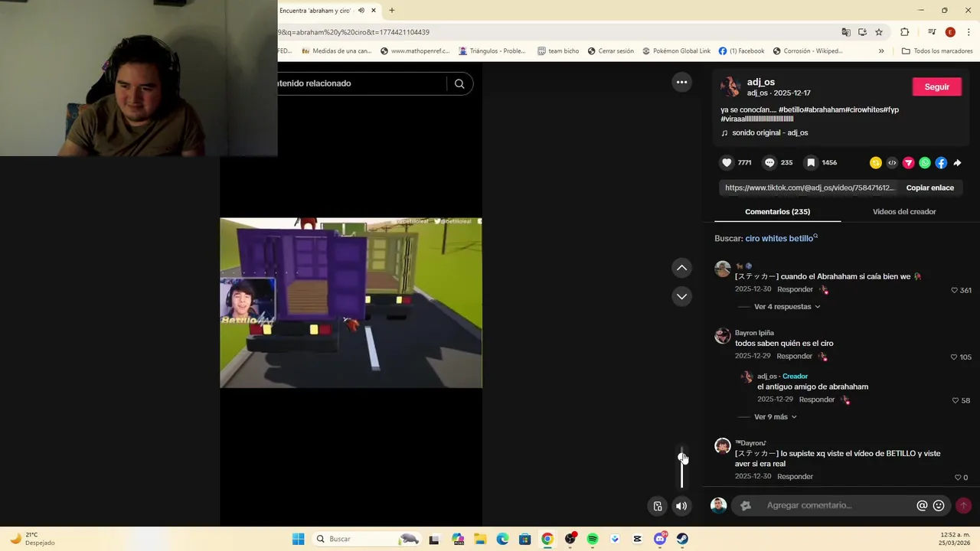Click the search magnifier in TikTok search bar
The image size is (980, 551).
459,83
